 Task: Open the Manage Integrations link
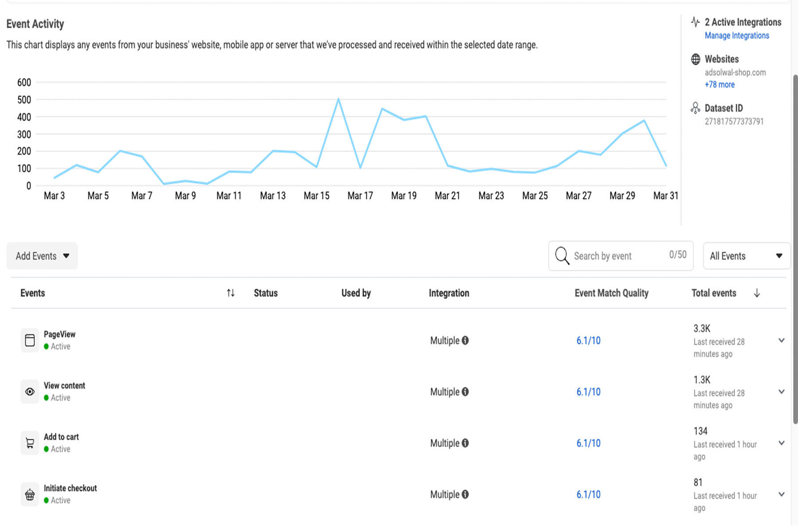737,35
